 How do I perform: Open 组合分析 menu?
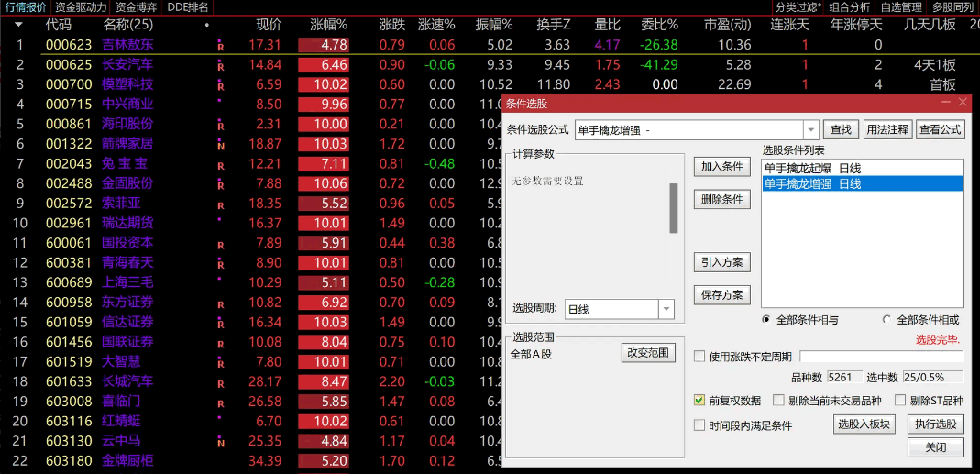(850, 7)
